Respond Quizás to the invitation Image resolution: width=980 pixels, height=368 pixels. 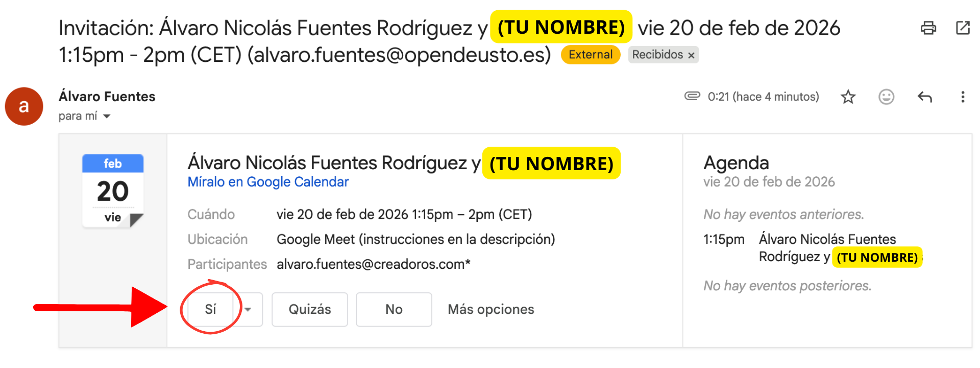[309, 309]
